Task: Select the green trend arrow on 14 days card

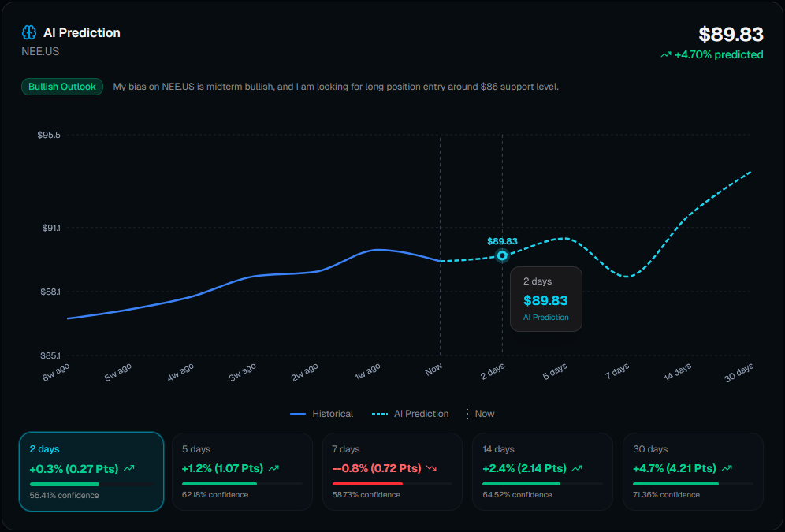Action: (x=578, y=467)
